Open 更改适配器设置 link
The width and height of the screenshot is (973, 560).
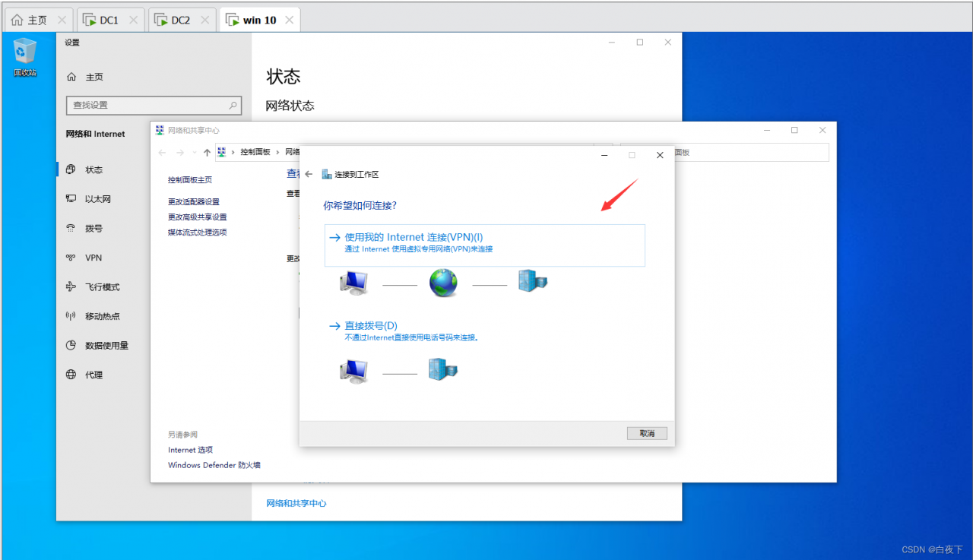[x=194, y=202]
